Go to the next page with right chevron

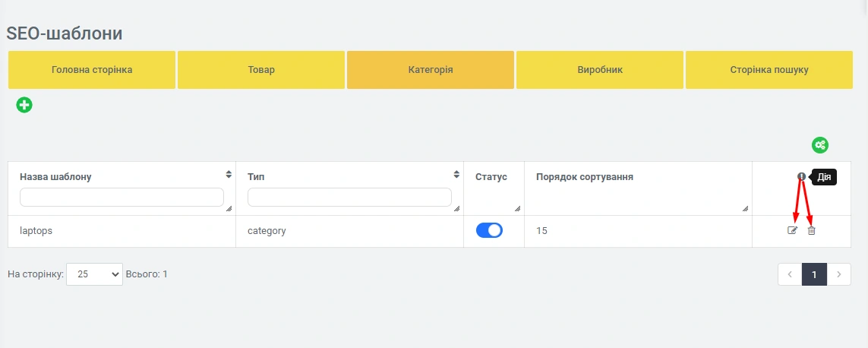pyautogui.click(x=838, y=274)
